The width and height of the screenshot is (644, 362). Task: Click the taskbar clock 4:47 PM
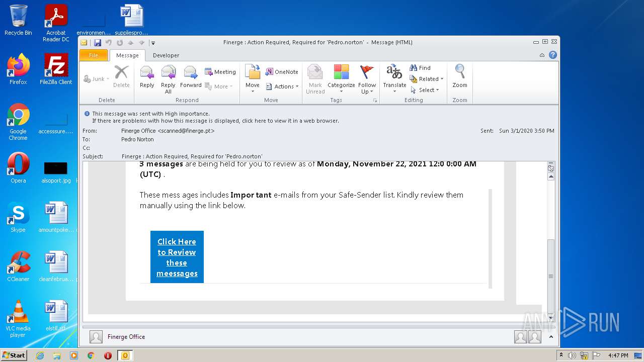tap(618, 355)
